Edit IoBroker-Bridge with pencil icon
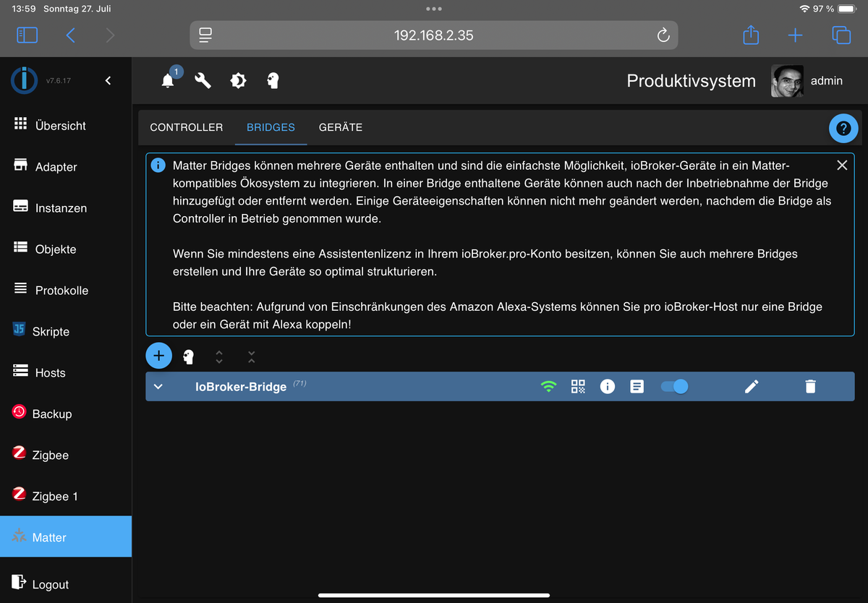 pos(752,387)
